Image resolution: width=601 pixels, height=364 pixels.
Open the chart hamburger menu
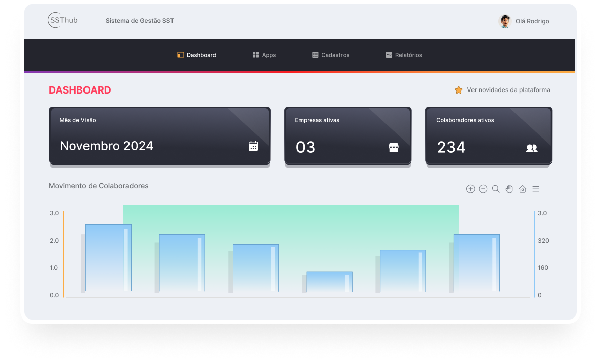536,189
